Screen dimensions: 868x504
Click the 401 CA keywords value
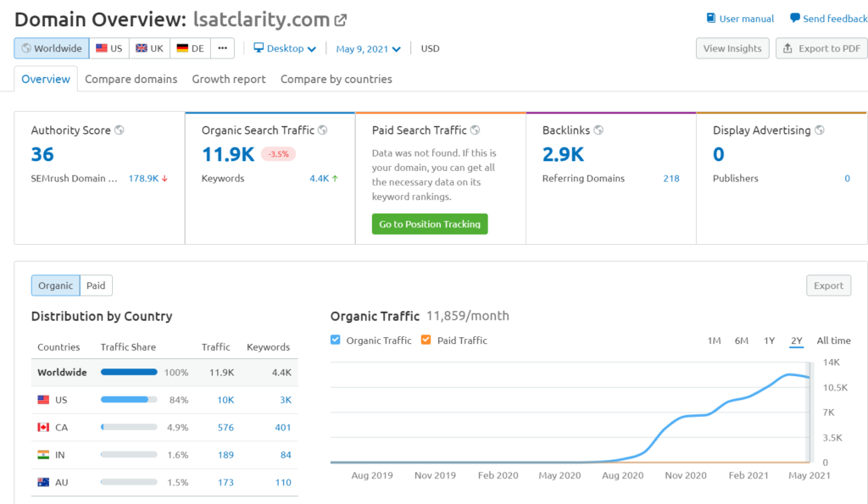pyautogui.click(x=283, y=427)
